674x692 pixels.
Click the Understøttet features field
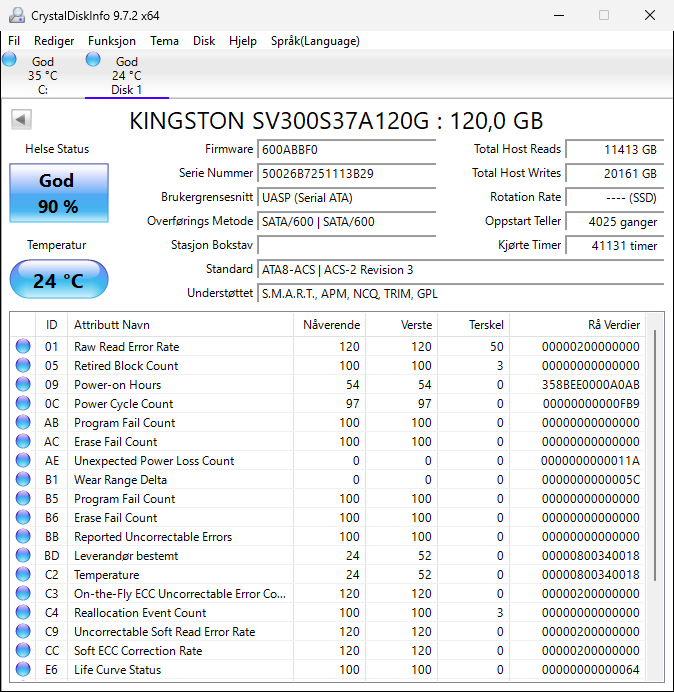pos(460,293)
